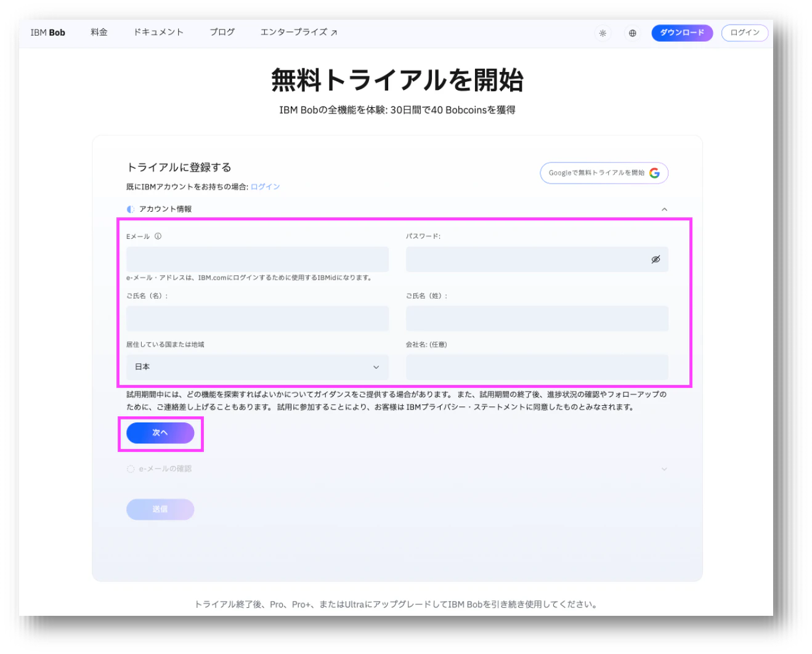The width and height of the screenshot is (812, 654).
Task: Go to the ブログ page
Action: (x=222, y=33)
